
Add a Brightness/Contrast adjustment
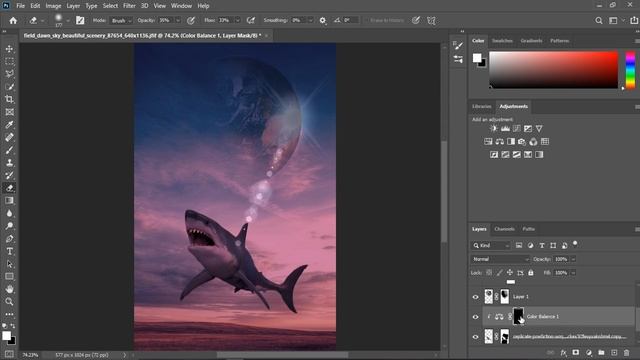click(494, 129)
